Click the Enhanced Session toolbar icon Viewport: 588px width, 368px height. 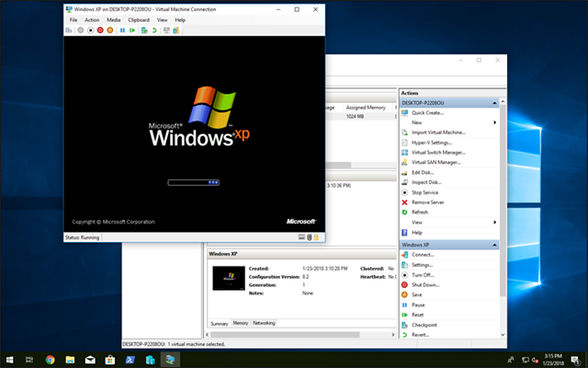[x=166, y=30]
